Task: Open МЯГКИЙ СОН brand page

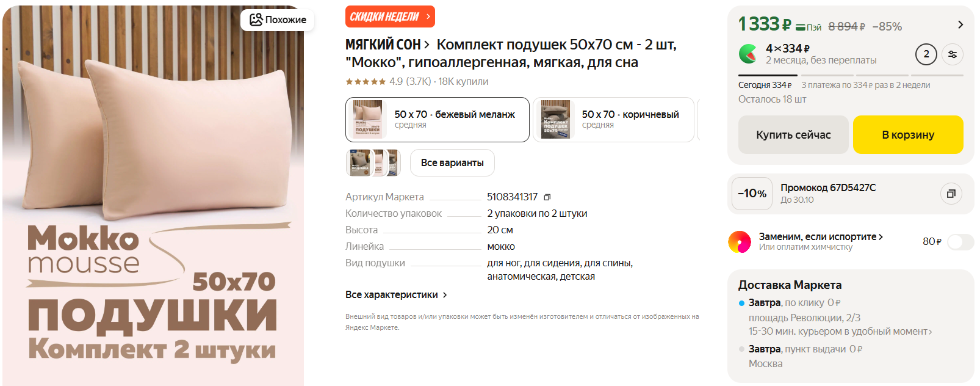Action: point(387,45)
